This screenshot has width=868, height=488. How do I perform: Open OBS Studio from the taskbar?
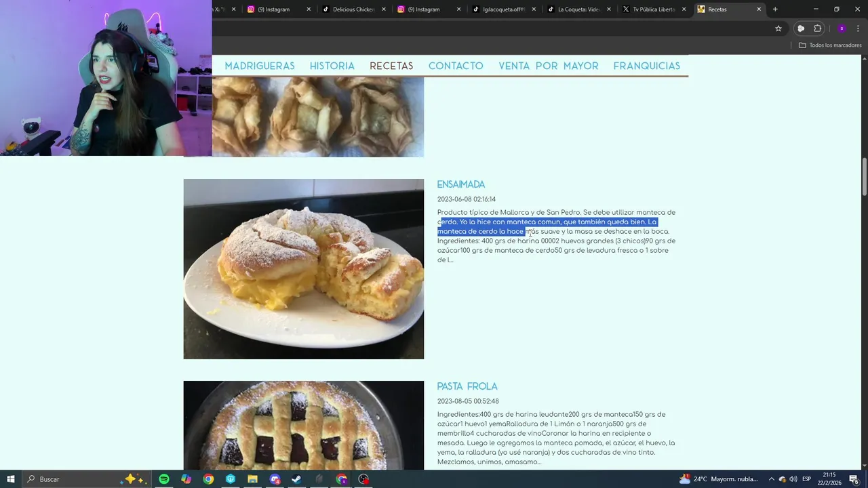pos(363,479)
